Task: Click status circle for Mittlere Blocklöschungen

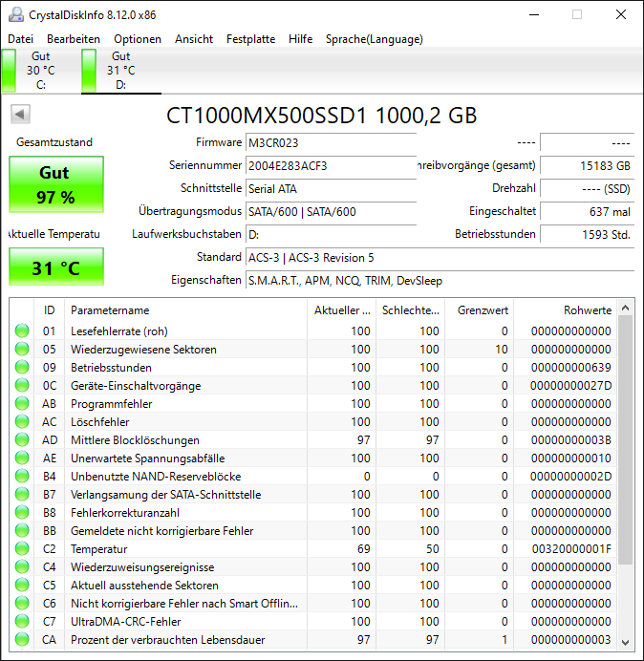Action: [x=22, y=439]
